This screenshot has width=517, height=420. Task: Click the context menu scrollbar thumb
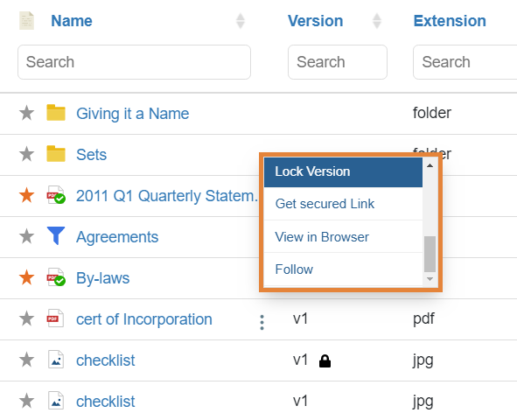click(430, 254)
